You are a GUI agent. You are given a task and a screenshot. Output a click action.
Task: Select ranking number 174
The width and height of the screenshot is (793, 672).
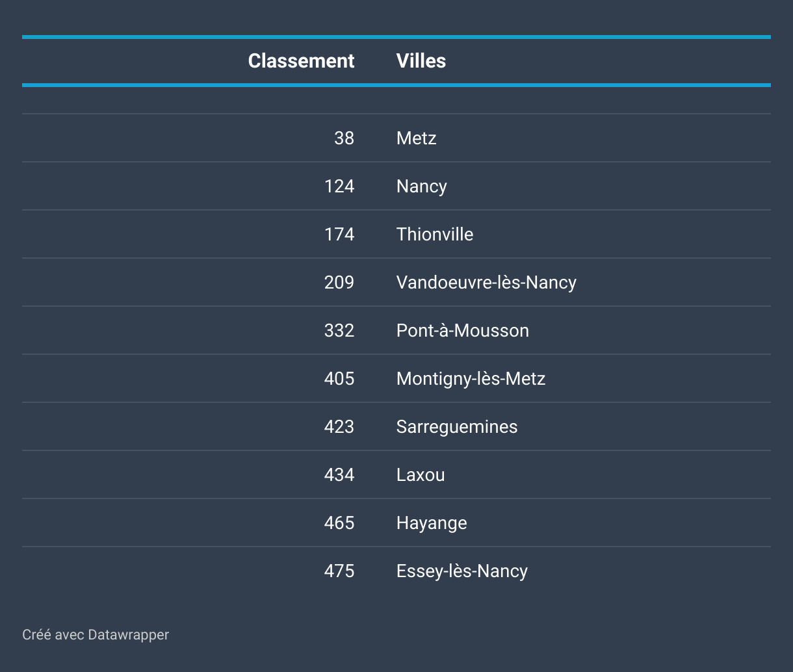pyautogui.click(x=339, y=234)
